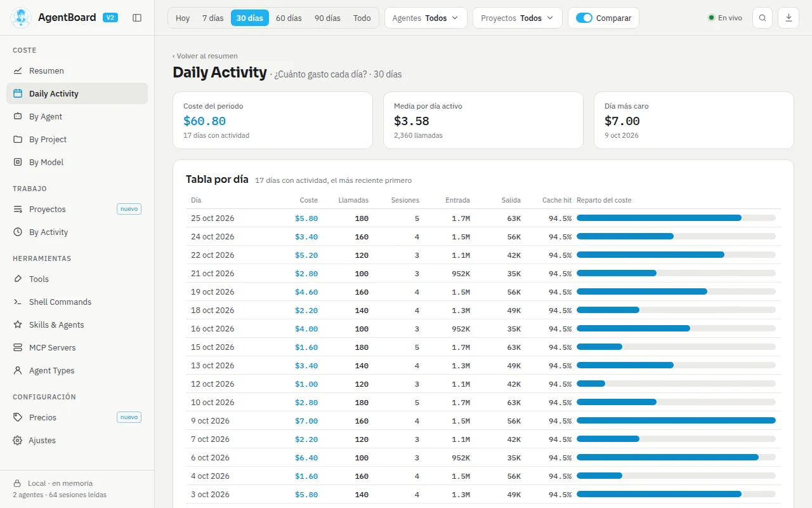Open the Proyectos Todos dropdown
The height and width of the screenshot is (508, 812).
(x=518, y=18)
